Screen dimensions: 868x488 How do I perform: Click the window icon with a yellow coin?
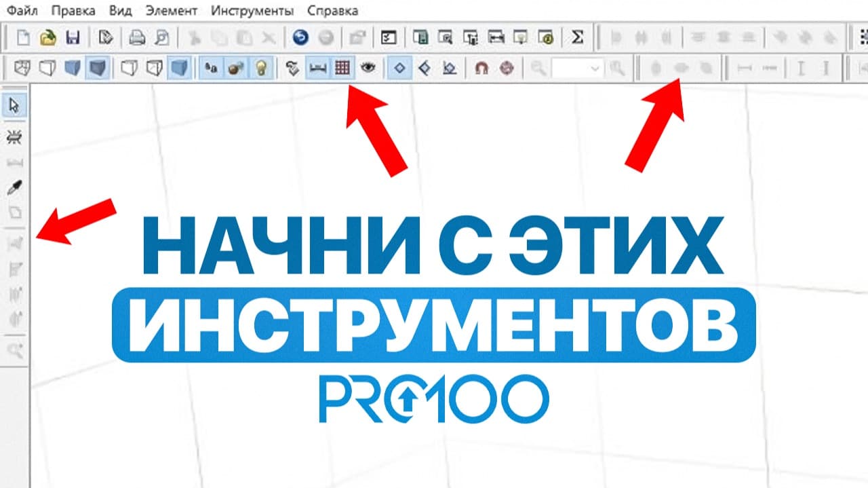(x=545, y=37)
